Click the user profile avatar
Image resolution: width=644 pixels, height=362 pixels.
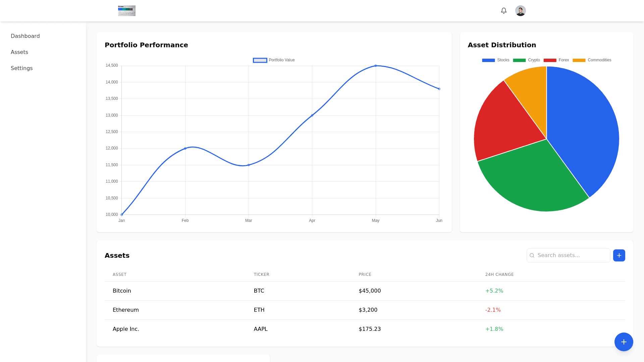(520, 11)
